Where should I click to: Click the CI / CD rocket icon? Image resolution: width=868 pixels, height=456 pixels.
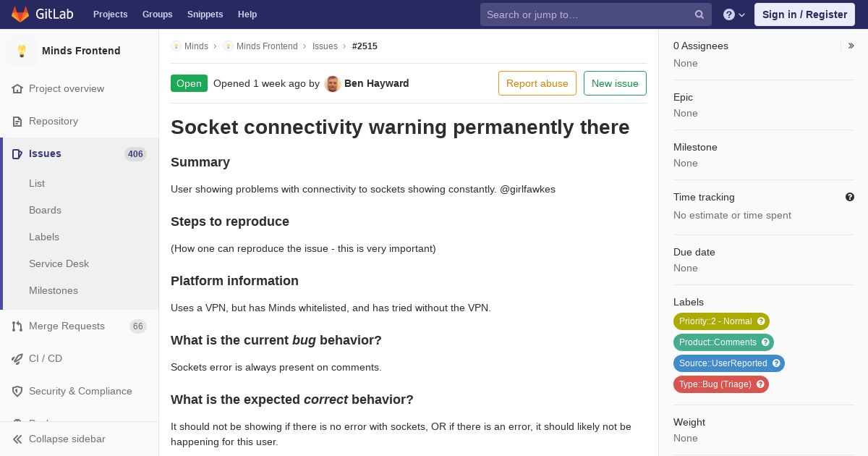(x=17, y=358)
